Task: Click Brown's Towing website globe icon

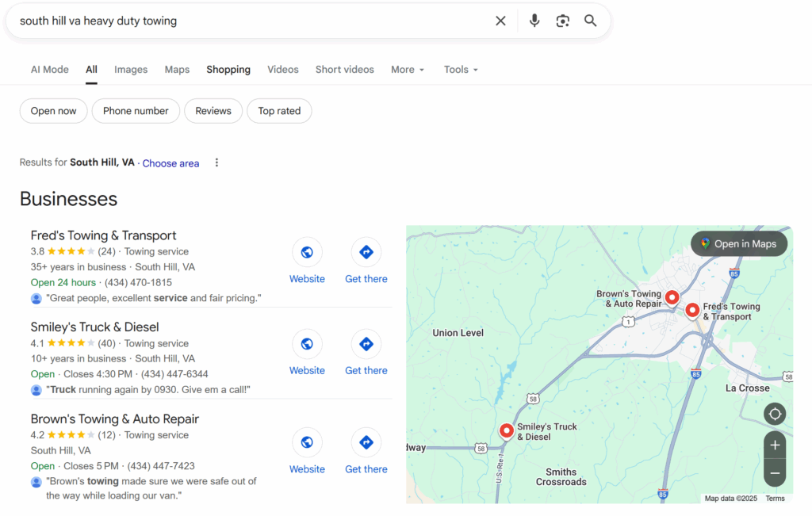Action: pyautogui.click(x=307, y=442)
